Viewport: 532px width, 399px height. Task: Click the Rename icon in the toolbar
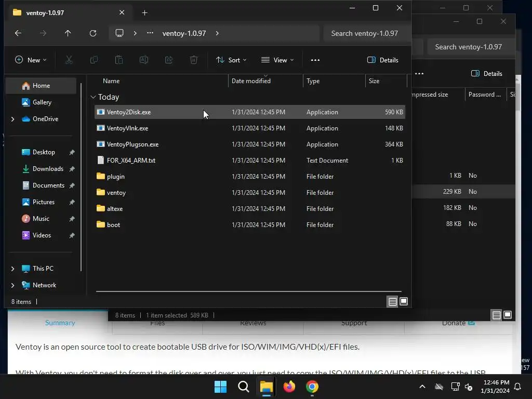point(144,60)
